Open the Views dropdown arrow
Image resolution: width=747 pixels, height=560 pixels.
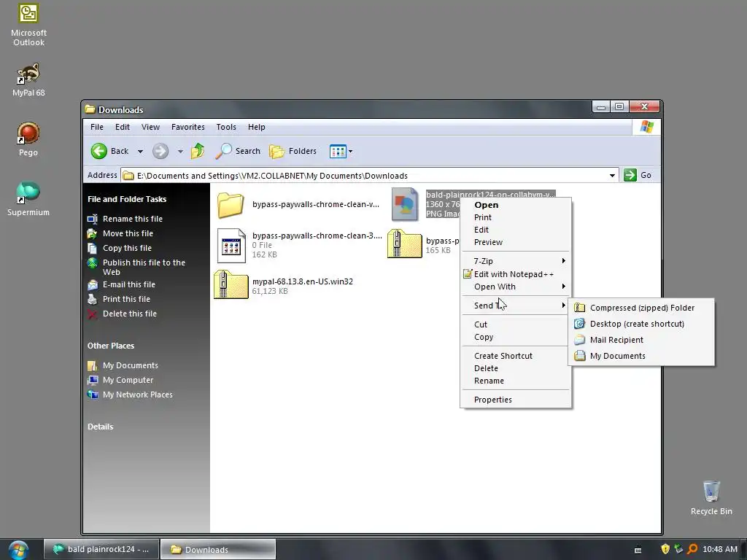(351, 152)
